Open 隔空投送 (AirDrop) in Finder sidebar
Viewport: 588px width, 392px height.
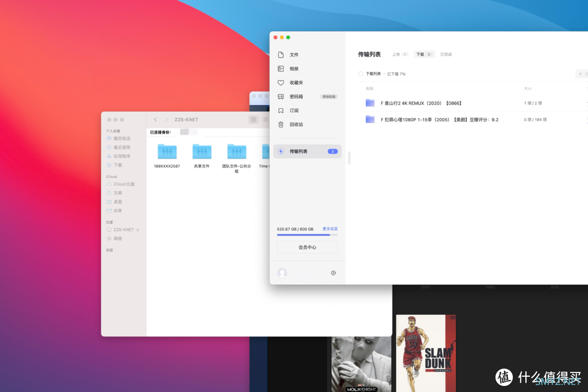(122, 139)
